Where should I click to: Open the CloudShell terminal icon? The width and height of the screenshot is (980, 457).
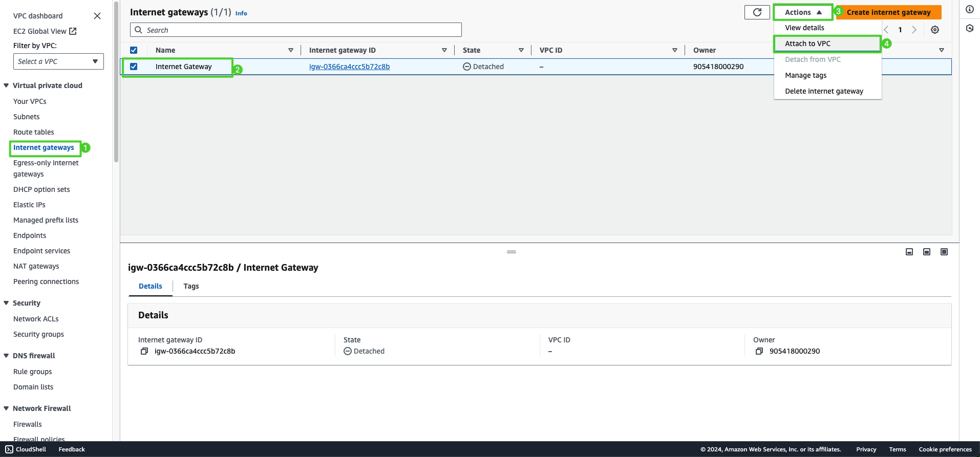point(9,449)
